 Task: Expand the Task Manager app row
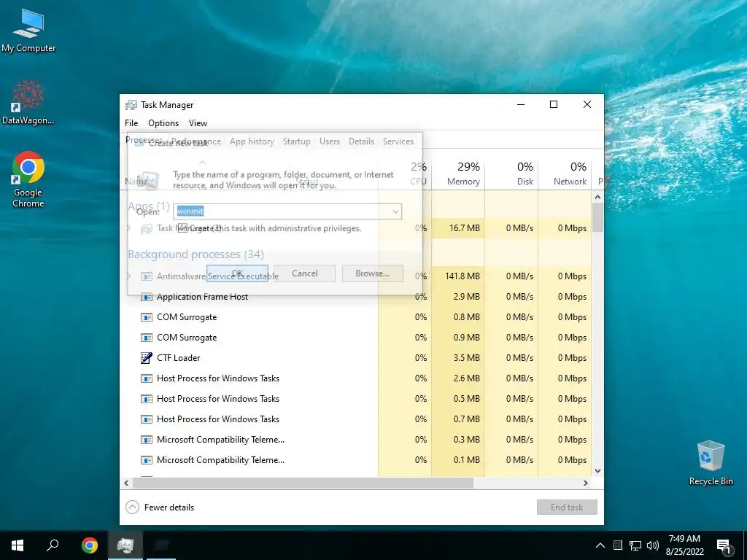coord(128,228)
